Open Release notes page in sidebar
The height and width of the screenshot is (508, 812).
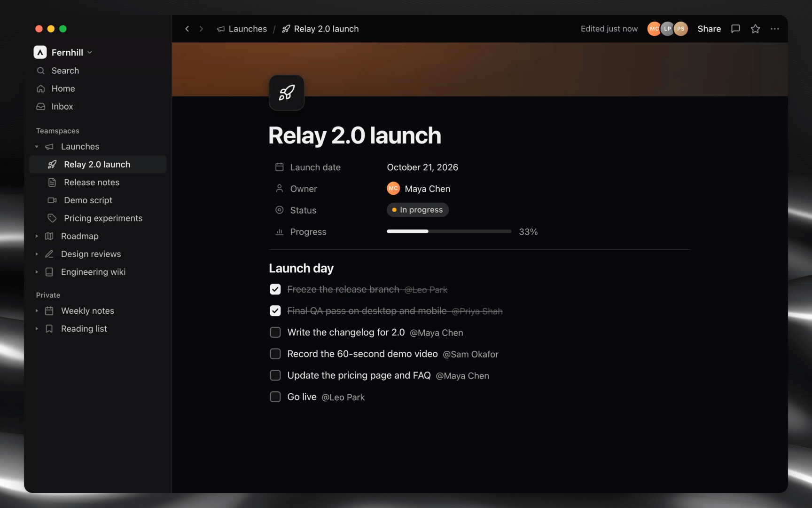coord(98,182)
